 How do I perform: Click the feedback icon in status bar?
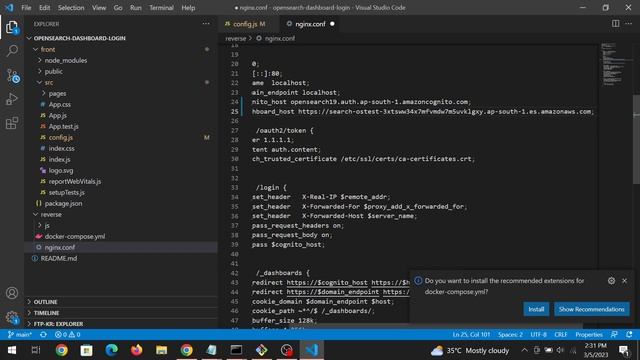coord(614,334)
